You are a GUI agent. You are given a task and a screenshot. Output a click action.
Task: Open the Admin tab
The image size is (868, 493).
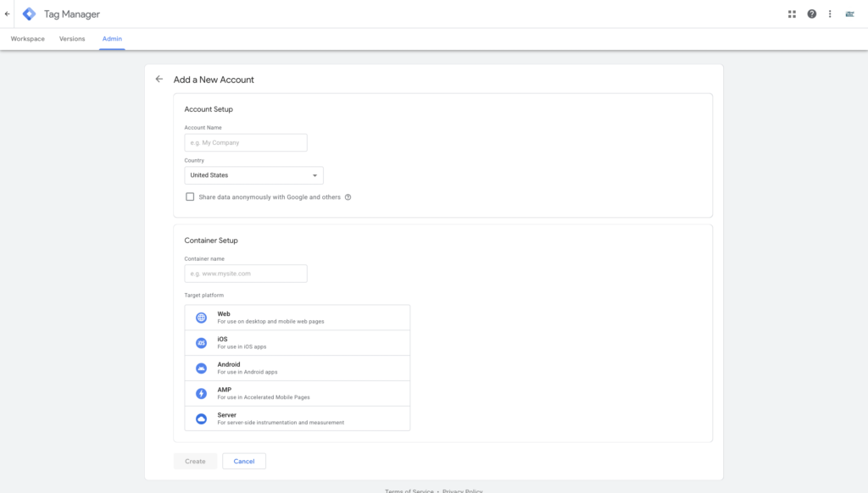[112, 39]
